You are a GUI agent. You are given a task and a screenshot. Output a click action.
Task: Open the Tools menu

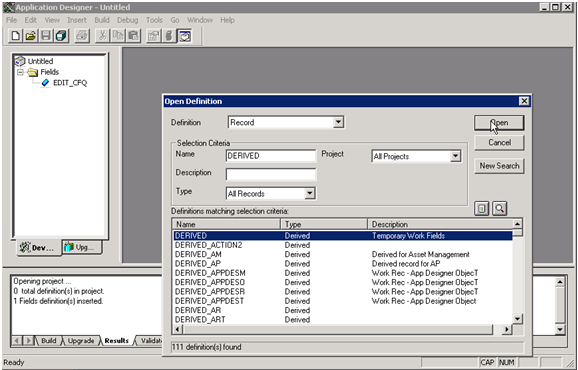[x=154, y=20]
